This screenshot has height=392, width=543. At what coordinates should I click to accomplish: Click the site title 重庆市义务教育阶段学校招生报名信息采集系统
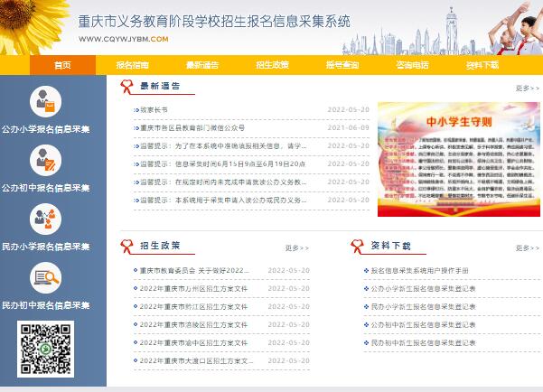[214, 22]
